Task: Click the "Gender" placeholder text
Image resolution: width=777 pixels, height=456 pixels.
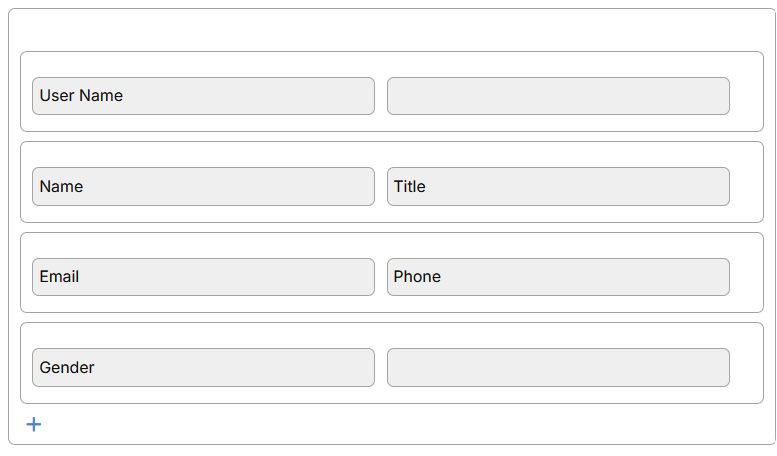Action: (x=67, y=368)
